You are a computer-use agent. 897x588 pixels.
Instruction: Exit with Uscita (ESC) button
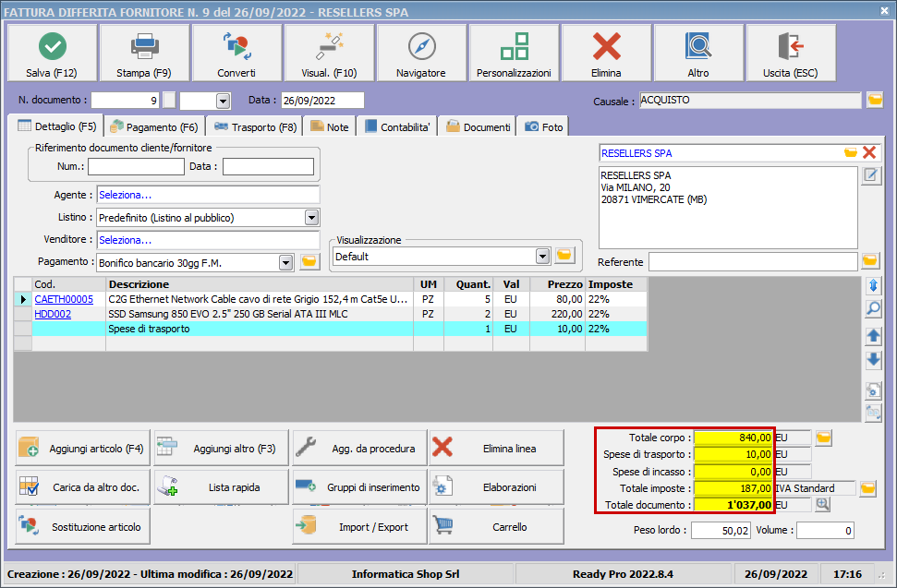[791, 54]
